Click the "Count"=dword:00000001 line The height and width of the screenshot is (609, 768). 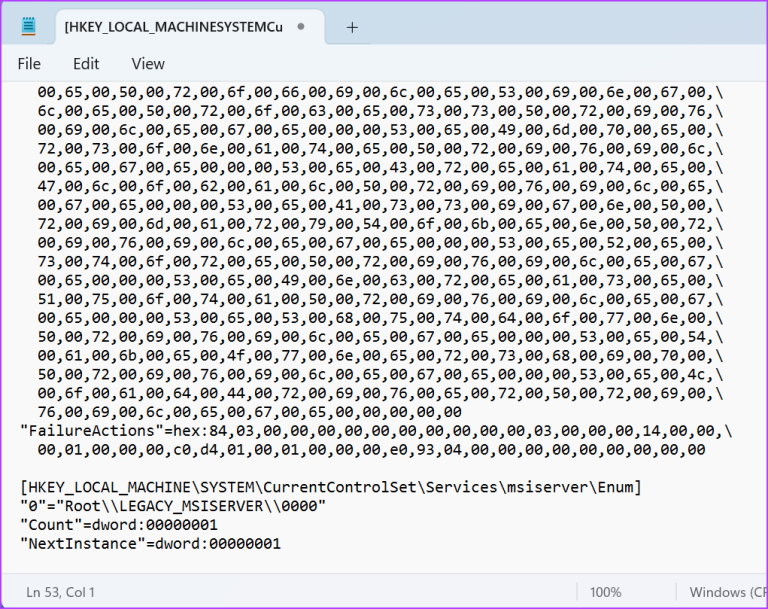[x=119, y=525]
